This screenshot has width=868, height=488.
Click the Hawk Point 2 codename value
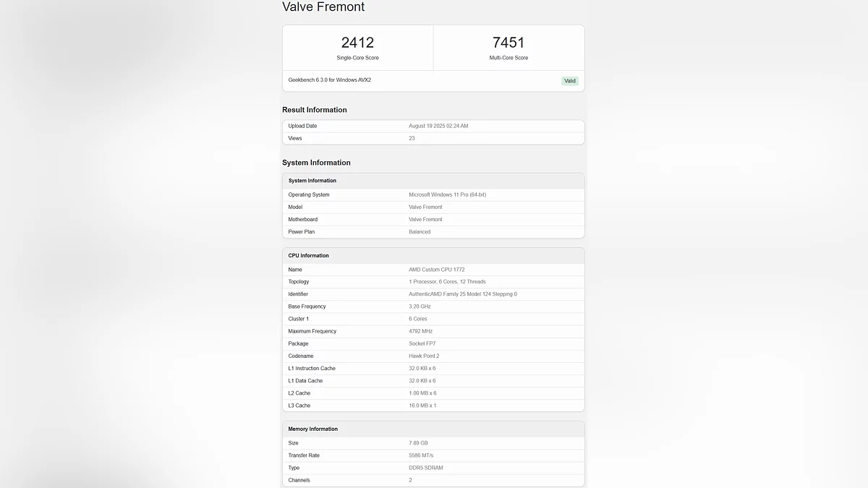tap(424, 356)
